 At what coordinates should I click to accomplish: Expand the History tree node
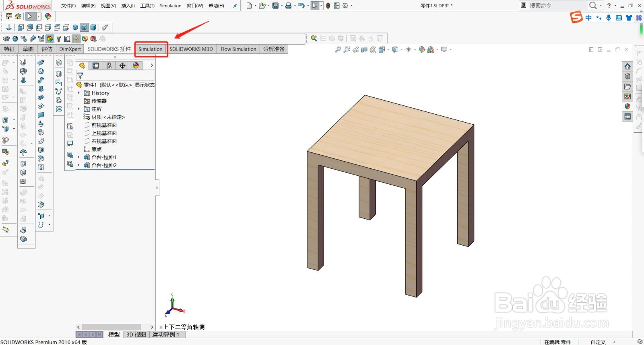click(79, 93)
